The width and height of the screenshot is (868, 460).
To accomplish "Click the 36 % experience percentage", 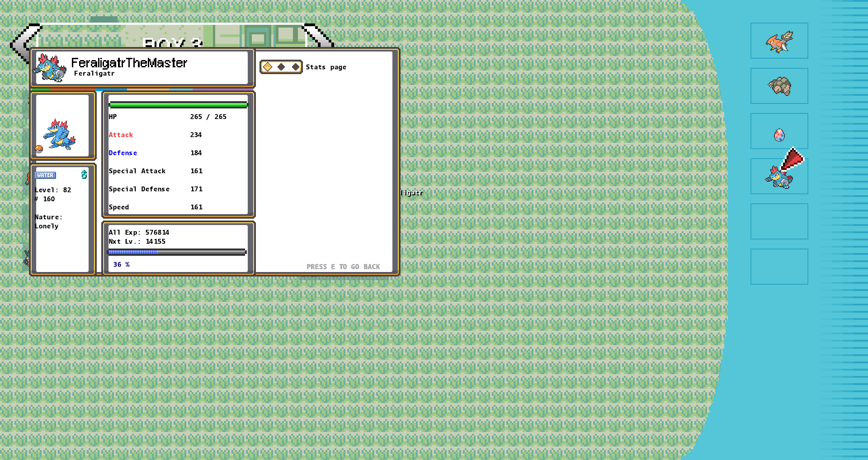I will coord(122,264).
